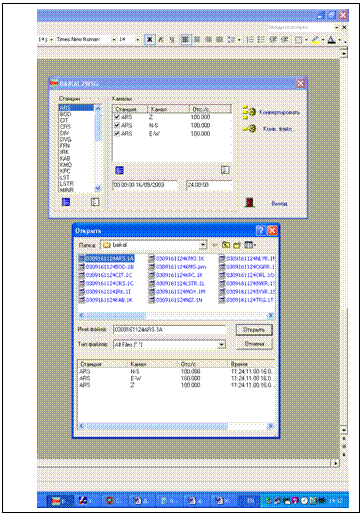Image resolution: width=362 pixels, height=516 pixels.
Task: Go back to previous folder in Open dialog
Action: 215,245
